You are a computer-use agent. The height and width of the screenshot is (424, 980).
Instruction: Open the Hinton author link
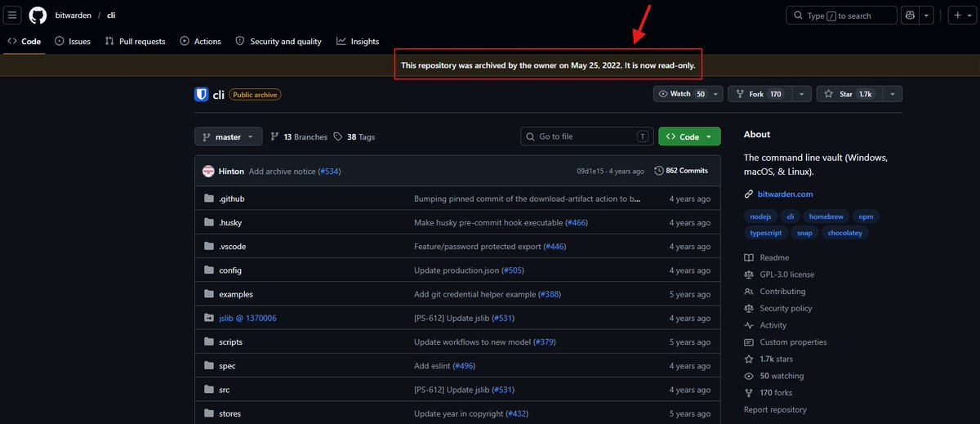pos(232,171)
